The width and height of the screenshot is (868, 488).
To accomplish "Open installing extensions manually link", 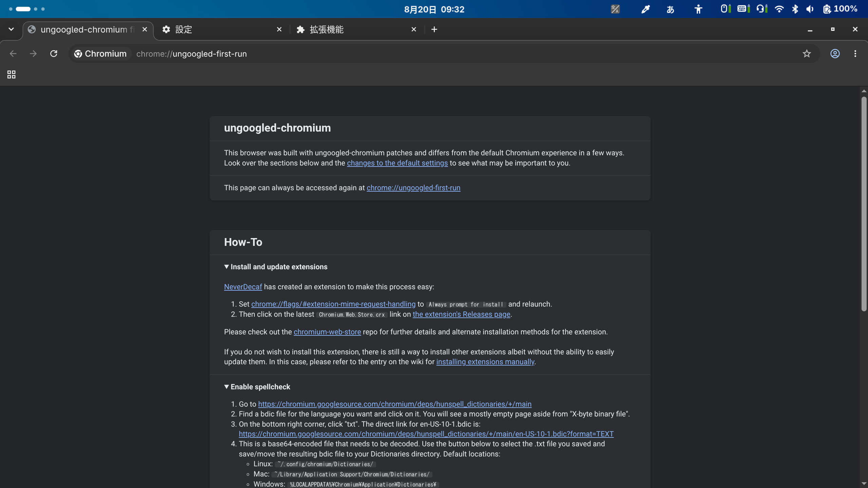I will 485,362.
